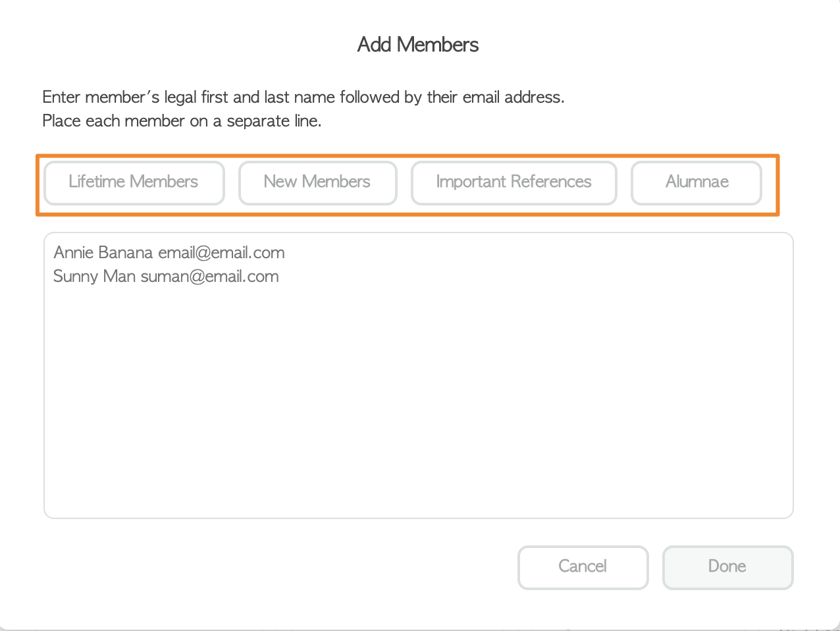Image resolution: width=840 pixels, height=631 pixels.
Task: Click the email@email.com address text
Action: [221, 253]
